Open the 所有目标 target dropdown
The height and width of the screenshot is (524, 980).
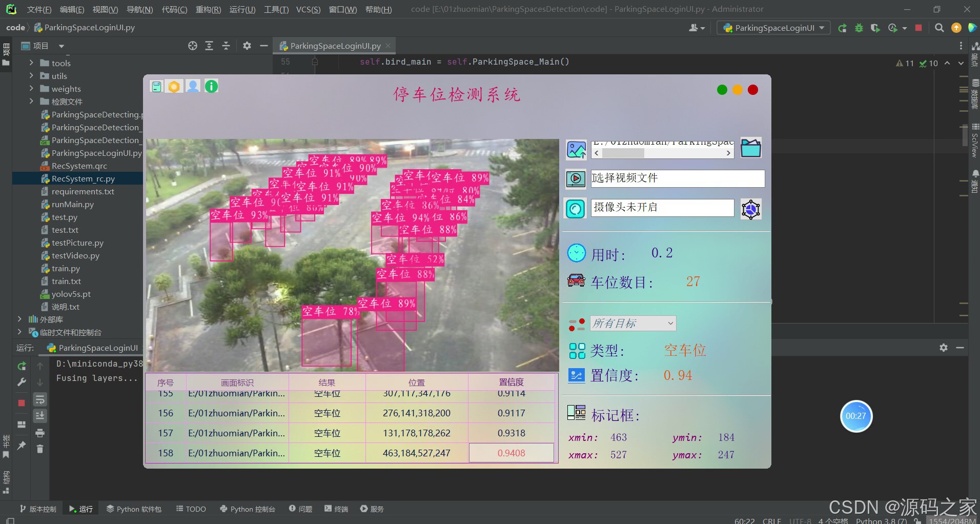tap(633, 323)
